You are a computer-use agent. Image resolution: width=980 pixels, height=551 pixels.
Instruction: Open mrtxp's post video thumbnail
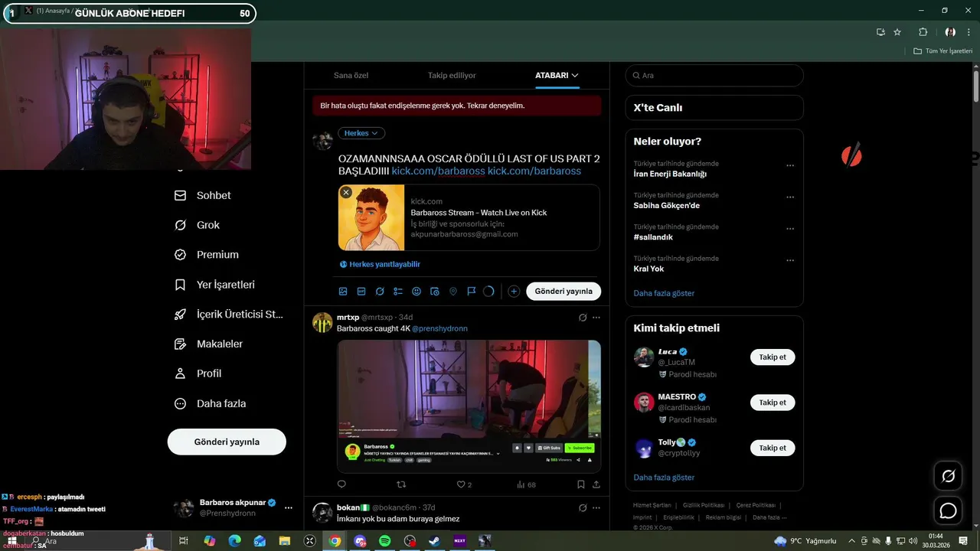click(469, 406)
